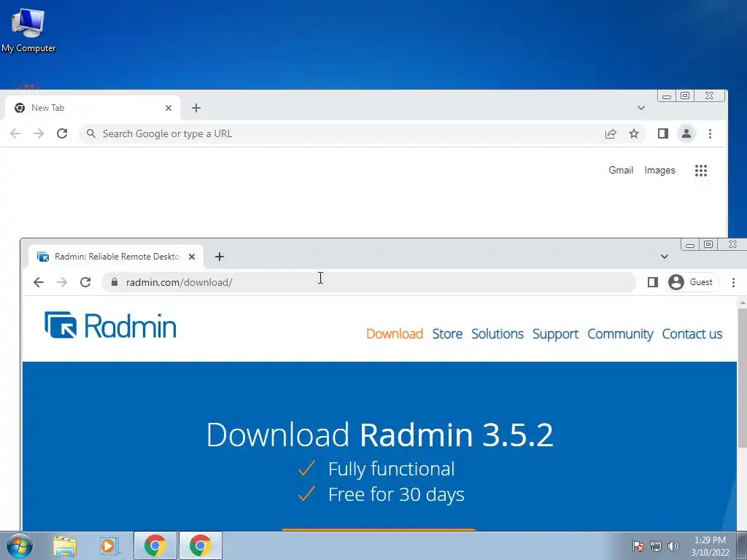Click the Download Radmin 3.5.2 heading

(x=379, y=435)
